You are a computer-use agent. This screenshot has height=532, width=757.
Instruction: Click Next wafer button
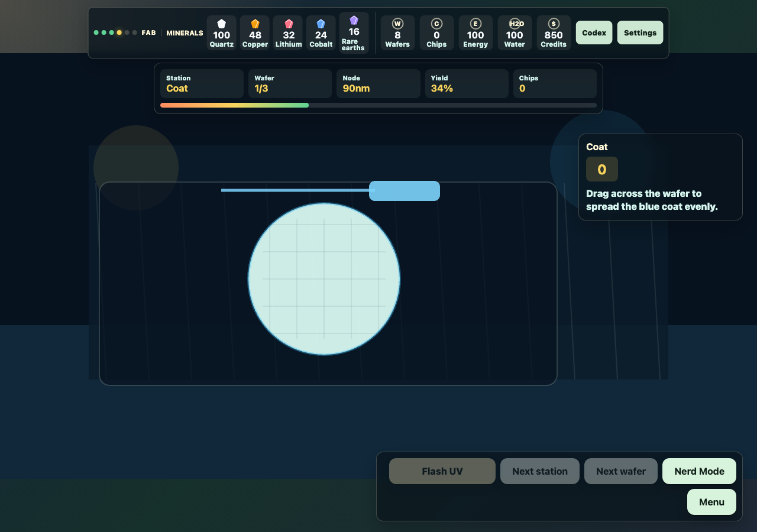click(621, 471)
